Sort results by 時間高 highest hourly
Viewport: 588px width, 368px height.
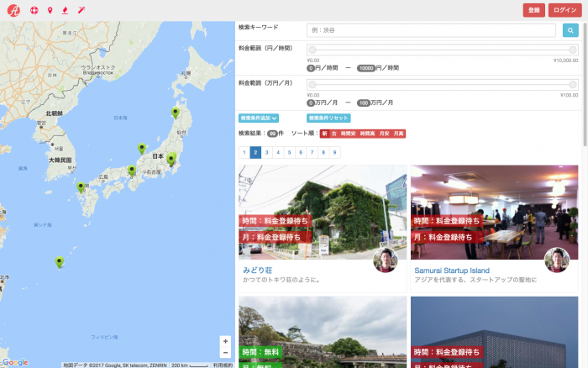click(368, 134)
